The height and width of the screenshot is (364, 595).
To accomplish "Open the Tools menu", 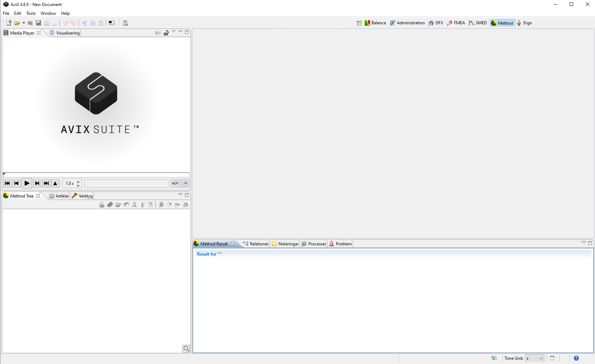I will [x=31, y=13].
